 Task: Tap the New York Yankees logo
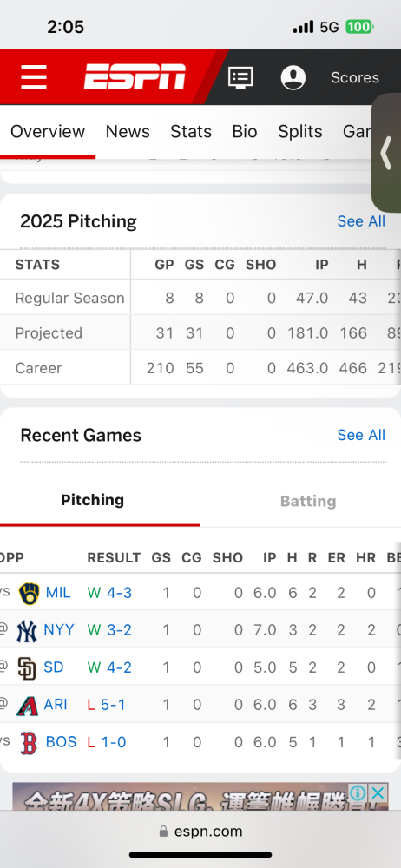[27, 630]
